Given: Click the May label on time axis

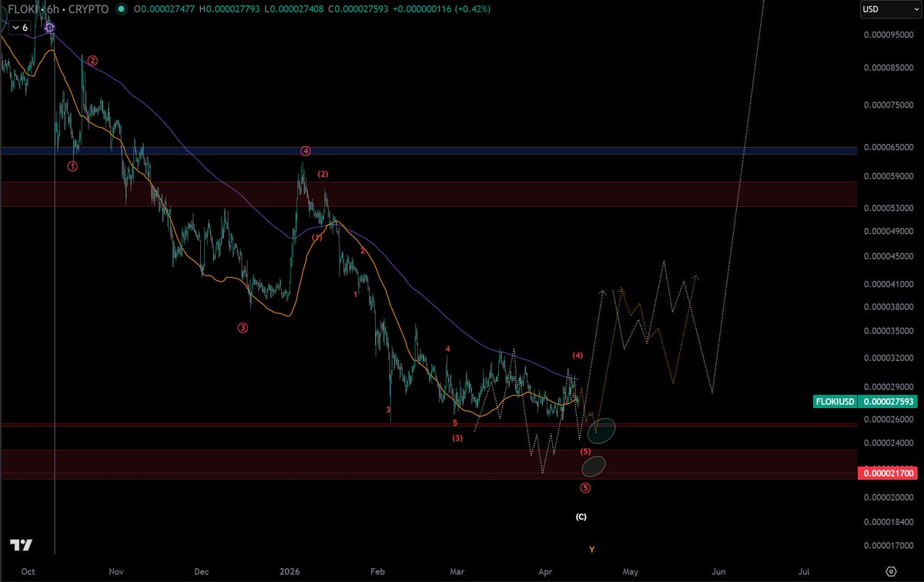Looking at the screenshot, I should coord(631,572).
